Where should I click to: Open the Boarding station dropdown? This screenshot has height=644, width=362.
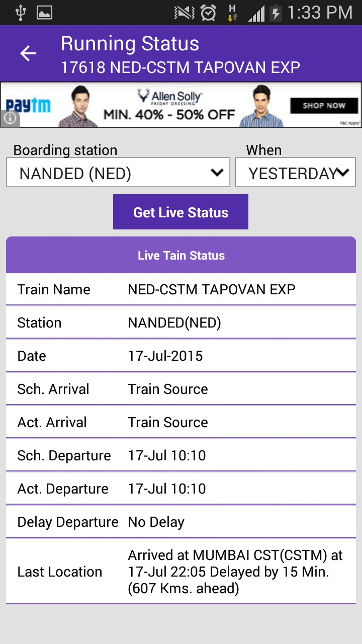tap(118, 173)
